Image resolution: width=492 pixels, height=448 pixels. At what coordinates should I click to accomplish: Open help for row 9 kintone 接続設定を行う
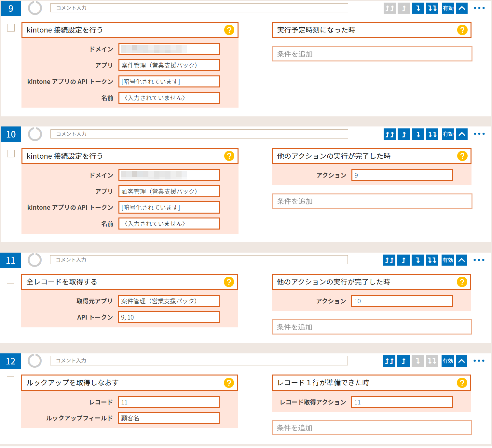(x=229, y=30)
